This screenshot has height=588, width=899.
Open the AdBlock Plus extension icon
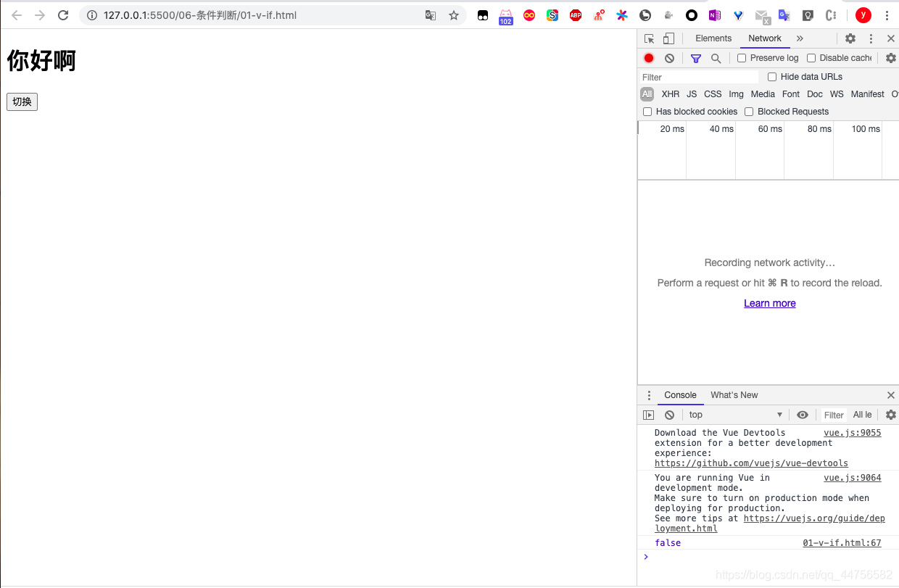pyautogui.click(x=576, y=15)
